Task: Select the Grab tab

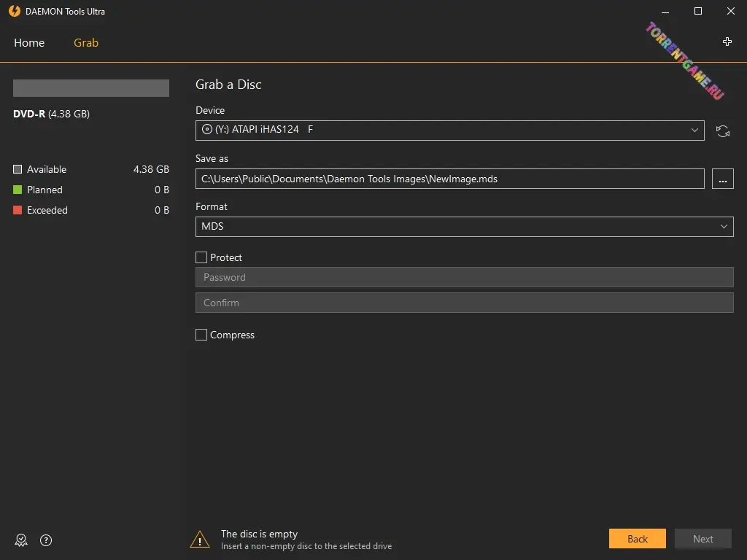Action: coord(86,43)
